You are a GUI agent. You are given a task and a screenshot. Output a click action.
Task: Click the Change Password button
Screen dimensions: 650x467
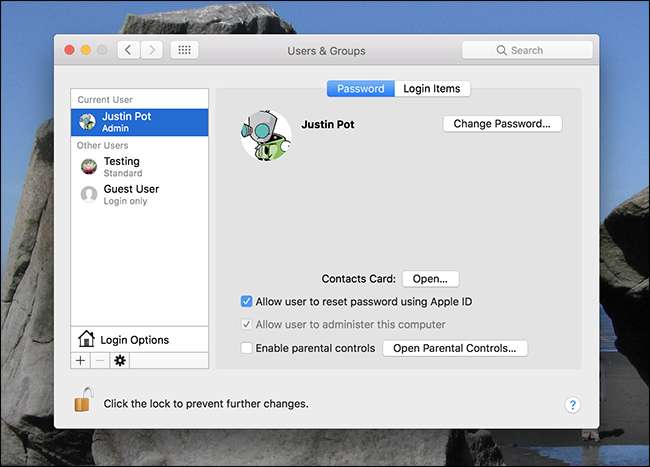[x=502, y=123]
